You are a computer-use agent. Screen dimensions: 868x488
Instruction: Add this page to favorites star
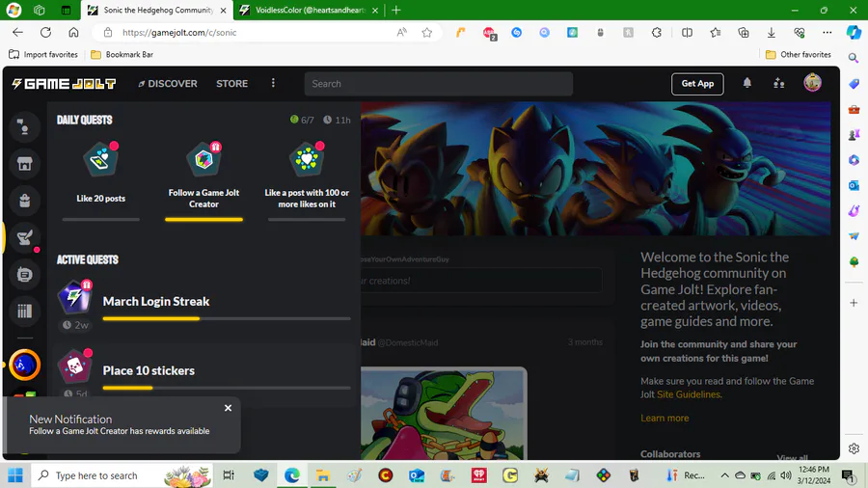[x=427, y=32]
